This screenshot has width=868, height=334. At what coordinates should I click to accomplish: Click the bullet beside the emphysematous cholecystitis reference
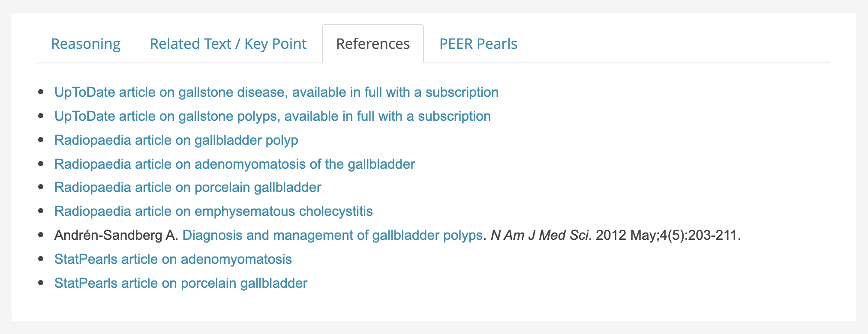pos(41,211)
